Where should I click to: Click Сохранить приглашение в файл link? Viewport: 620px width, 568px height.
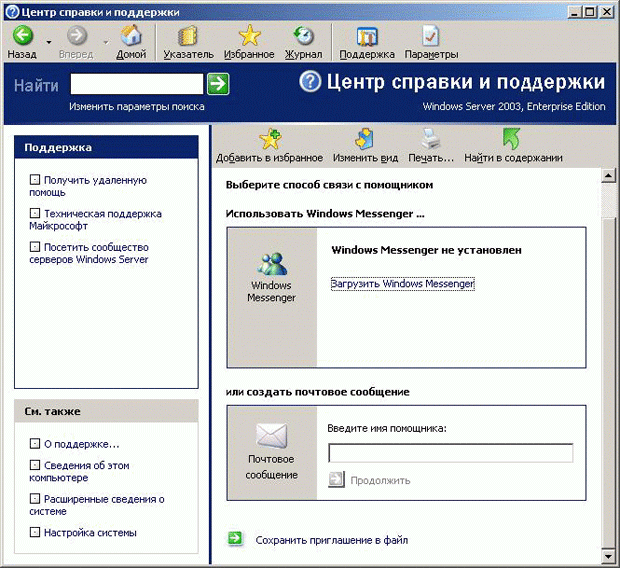(332, 540)
